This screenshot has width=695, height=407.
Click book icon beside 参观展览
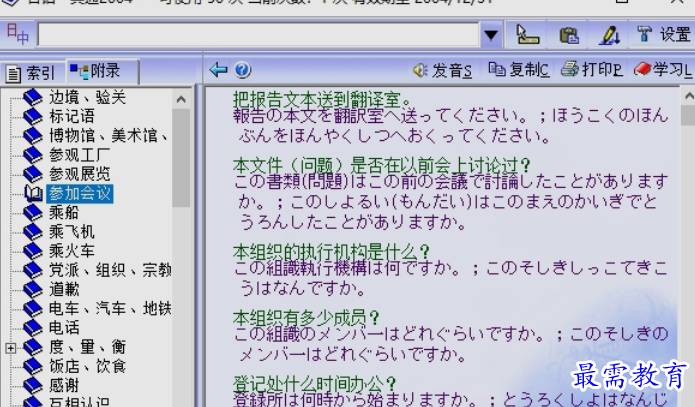point(33,174)
